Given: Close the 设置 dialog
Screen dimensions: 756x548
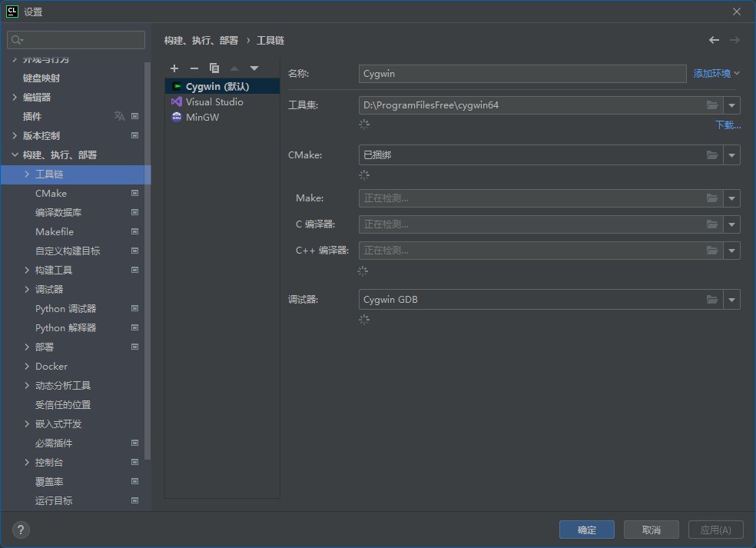Looking at the screenshot, I should tap(737, 12).
